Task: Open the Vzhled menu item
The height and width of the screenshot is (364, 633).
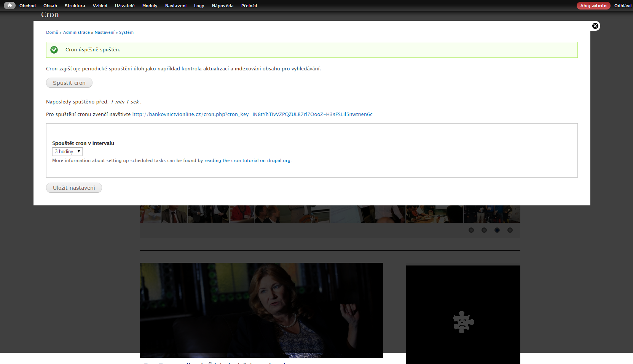Action: point(100,6)
